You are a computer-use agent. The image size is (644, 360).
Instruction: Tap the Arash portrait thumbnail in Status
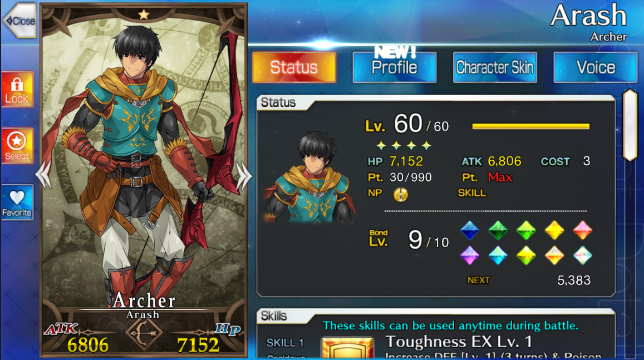click(x=310, y=177)
